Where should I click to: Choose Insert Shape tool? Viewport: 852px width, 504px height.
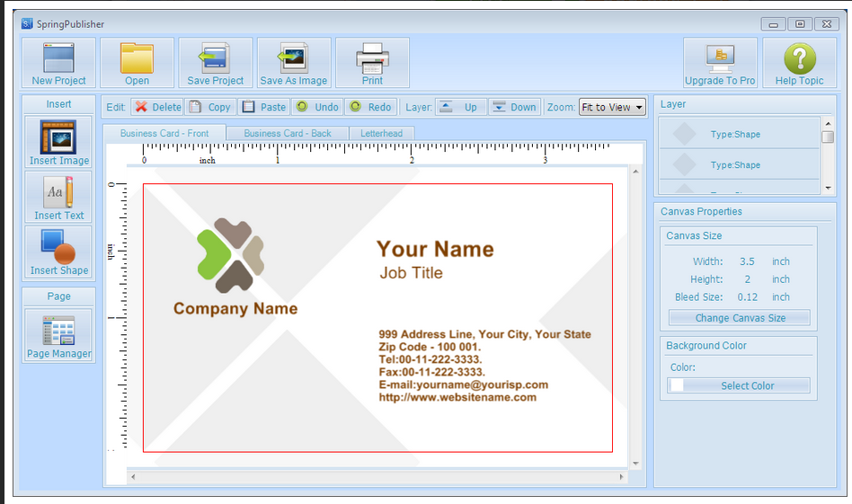[58, 252]
